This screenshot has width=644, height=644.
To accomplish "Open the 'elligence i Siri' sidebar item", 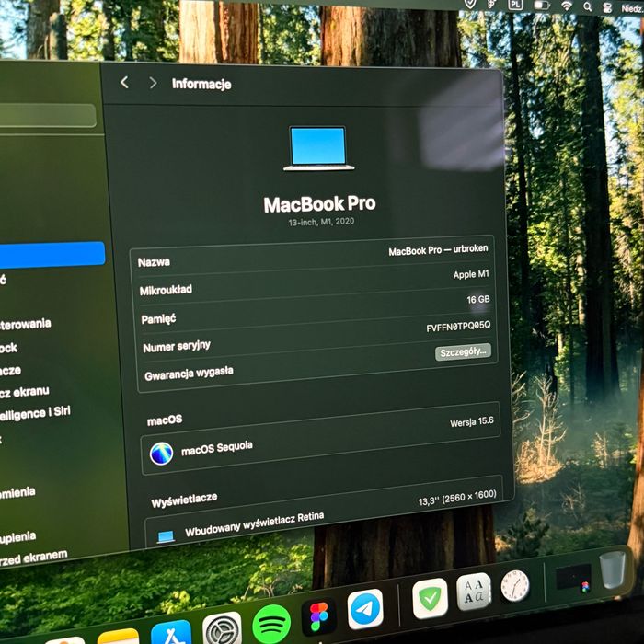I will pyautogui.click(x=35, y=413).
